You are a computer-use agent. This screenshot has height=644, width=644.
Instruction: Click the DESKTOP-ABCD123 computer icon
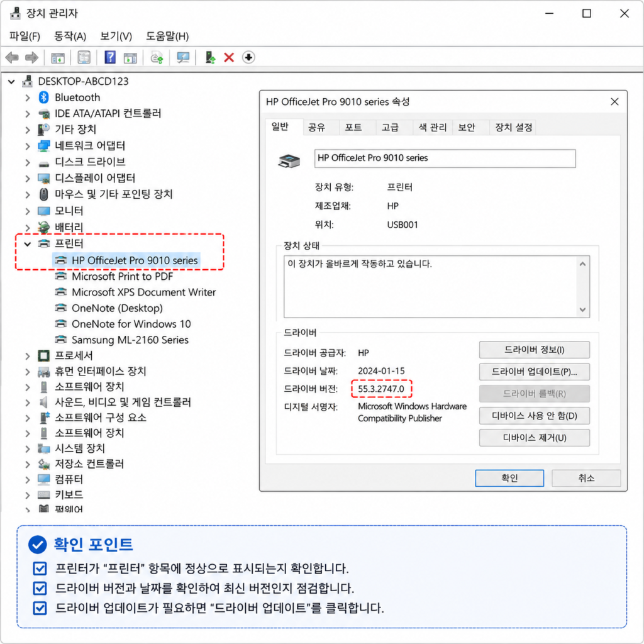tap(27, 81)
